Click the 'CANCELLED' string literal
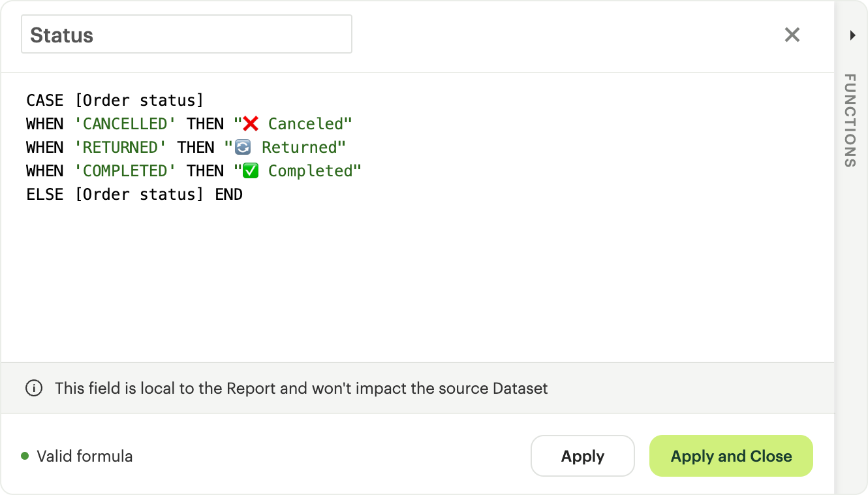The image size is (868, 495). 125,124
